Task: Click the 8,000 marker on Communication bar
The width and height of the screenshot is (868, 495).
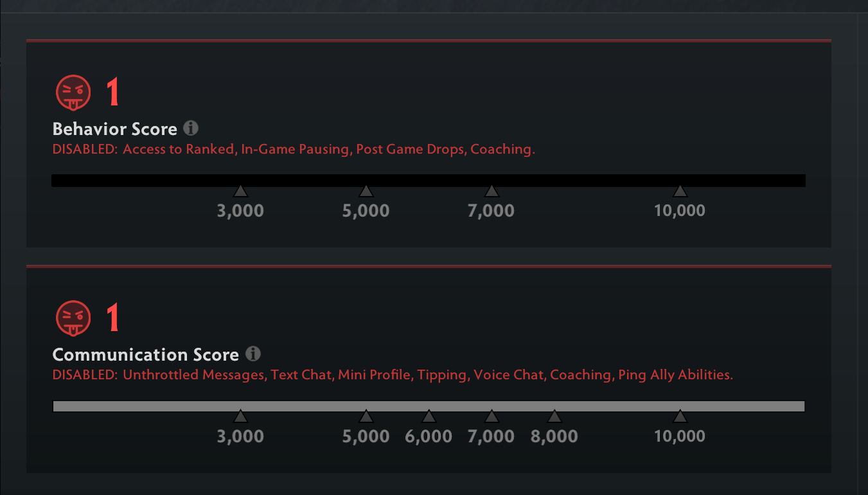Action: point(554,417)
